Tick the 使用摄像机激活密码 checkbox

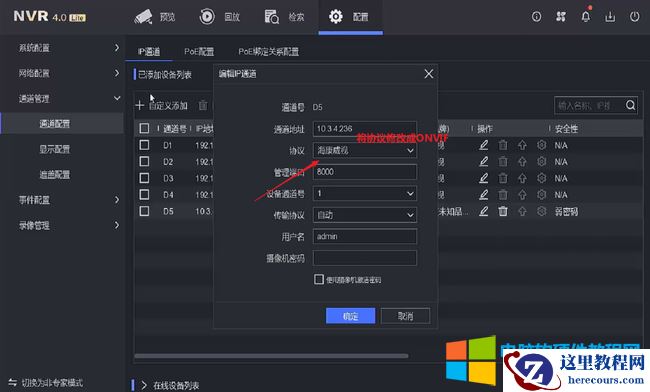coord(319,279)
